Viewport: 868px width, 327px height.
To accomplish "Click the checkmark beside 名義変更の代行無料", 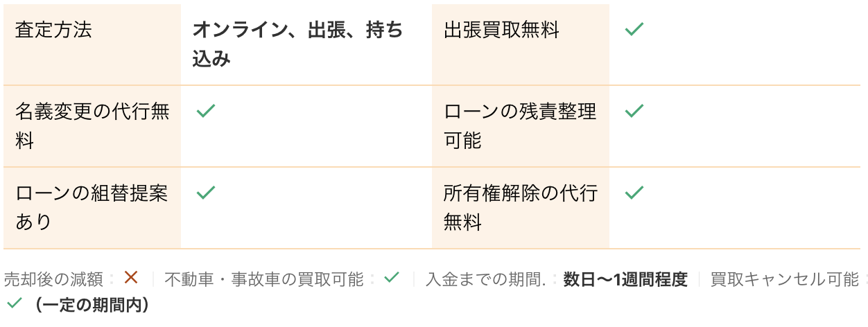I will tap(206, 111).
